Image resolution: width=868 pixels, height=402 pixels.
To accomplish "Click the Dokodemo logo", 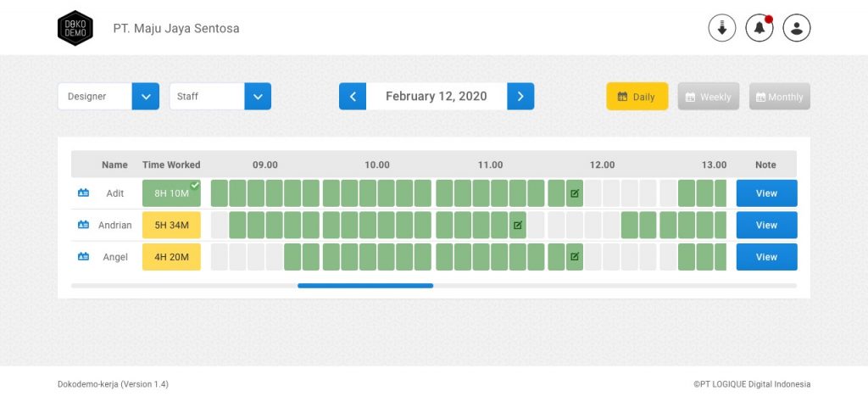I will click(x=75, y=28).
